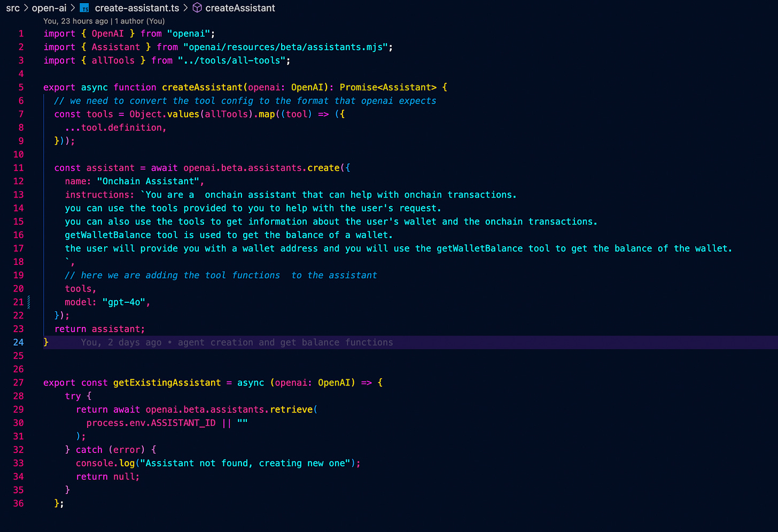This screenshot has height=532, width=778.
Task: Click the 'try' keyword on line 28
Action: click(73, 396)
